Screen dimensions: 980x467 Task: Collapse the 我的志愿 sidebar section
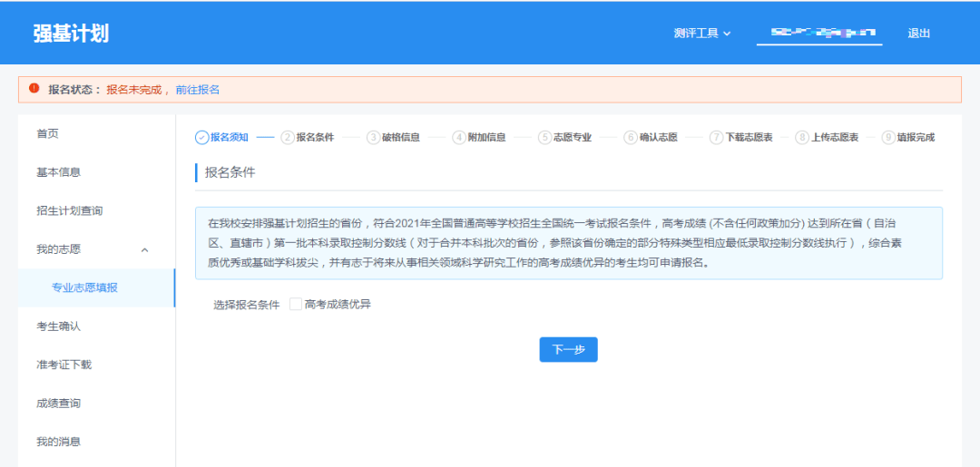point(144,249)
